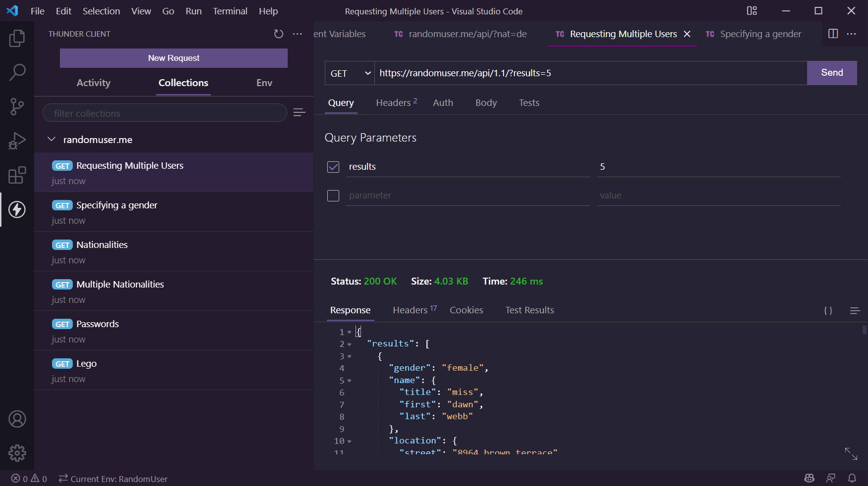The height and width of the screenshot is (486, 868).
Task: Uncheck the results query parameter checkbox
Action: click(333, 167)
